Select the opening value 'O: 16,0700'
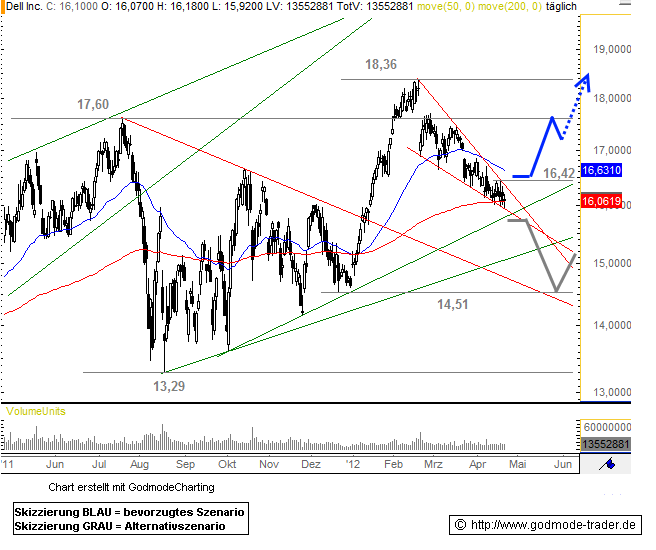The width and height of the screenshot is (656, 550). [128, 6]
